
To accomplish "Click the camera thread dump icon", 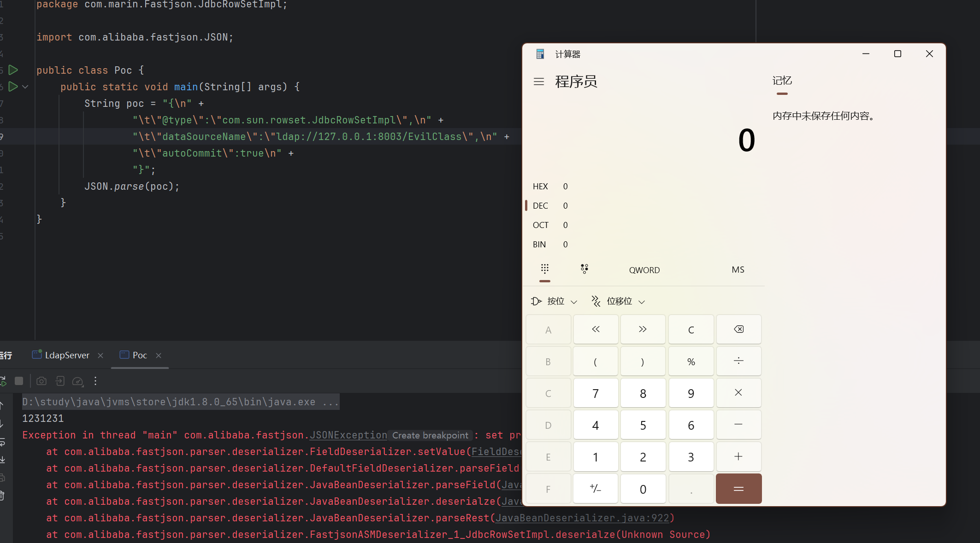I will tap(41, 381).
